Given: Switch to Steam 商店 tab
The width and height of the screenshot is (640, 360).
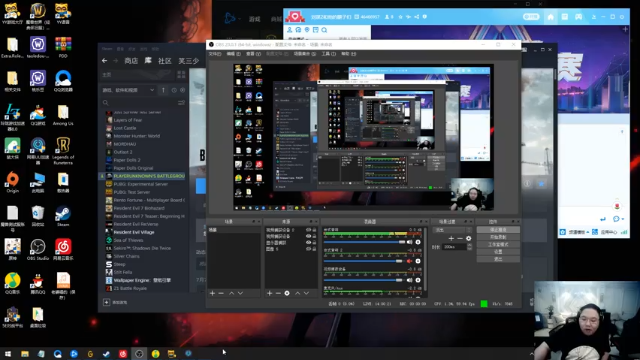Looking at the screenshot, I should click(131, 61).
